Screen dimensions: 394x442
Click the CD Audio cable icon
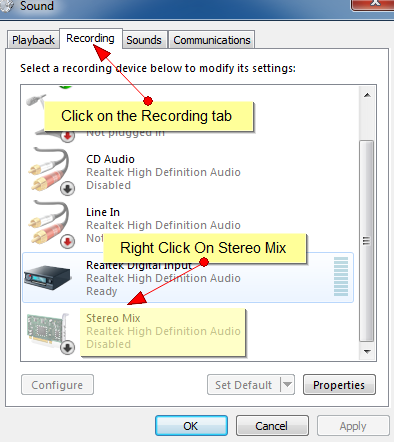[49, 169]
